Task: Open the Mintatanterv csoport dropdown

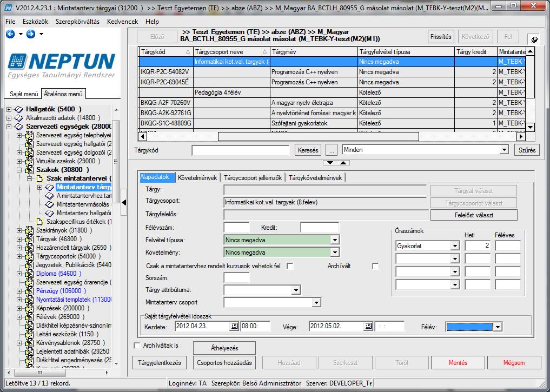Action: click(x=316, y=302)
